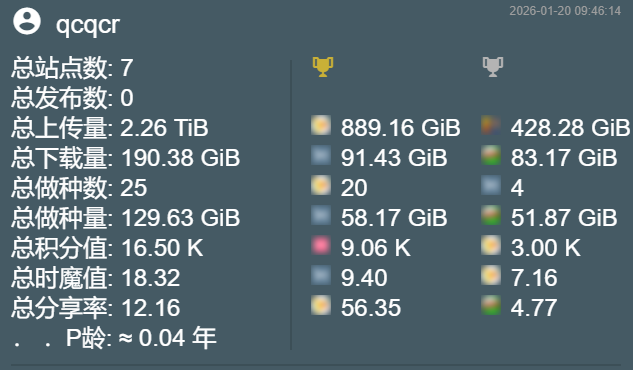Click the pink site icon next to 9.06 K
The height and width of the screenshot is (370, 633).
pyautogui.click(x=321, y=245)
